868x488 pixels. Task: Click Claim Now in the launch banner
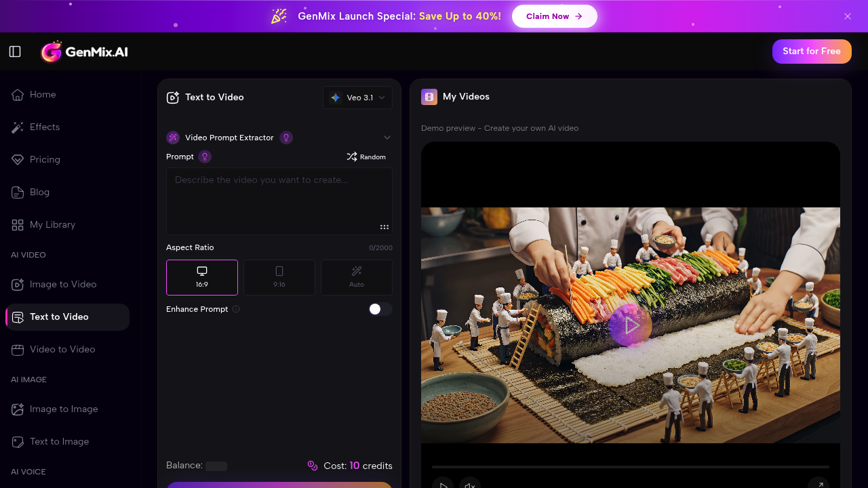[555, 16]
